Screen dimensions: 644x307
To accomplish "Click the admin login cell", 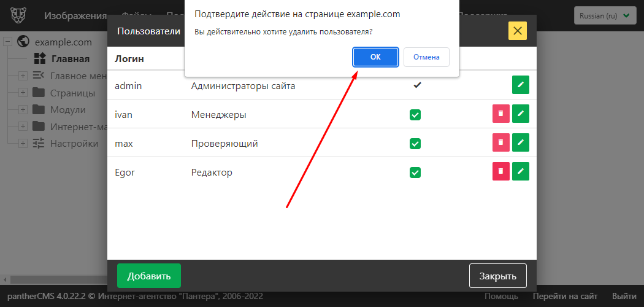I will pos(128,86).
